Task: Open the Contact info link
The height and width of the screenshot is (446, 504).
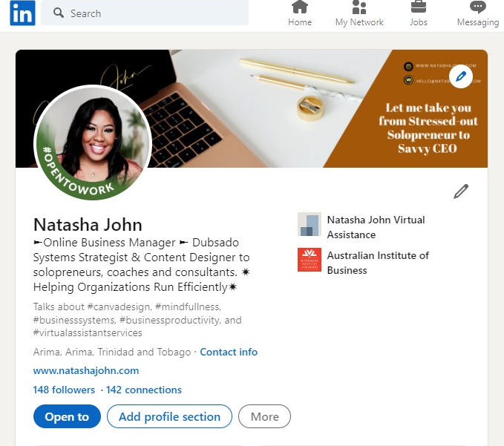Action: pos(229,352)
